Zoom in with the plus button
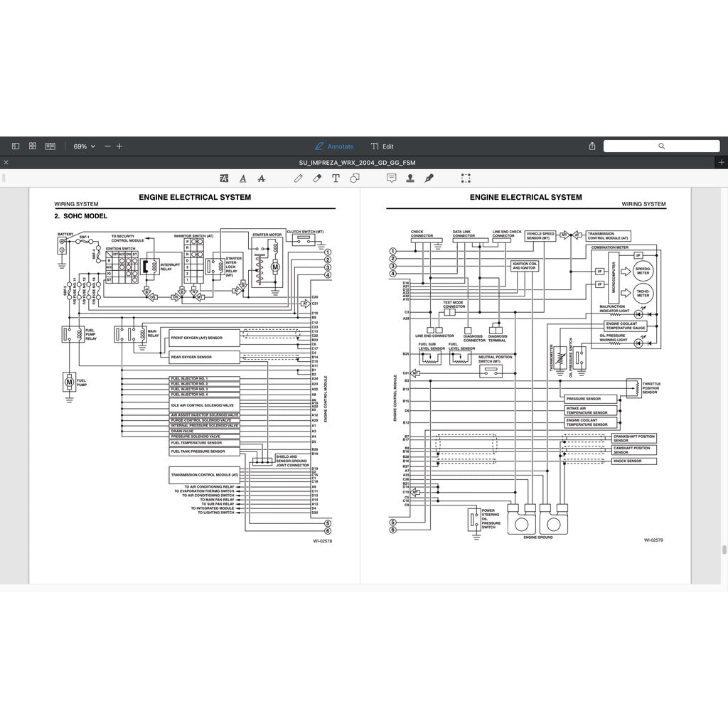 (x=119, y=146)
